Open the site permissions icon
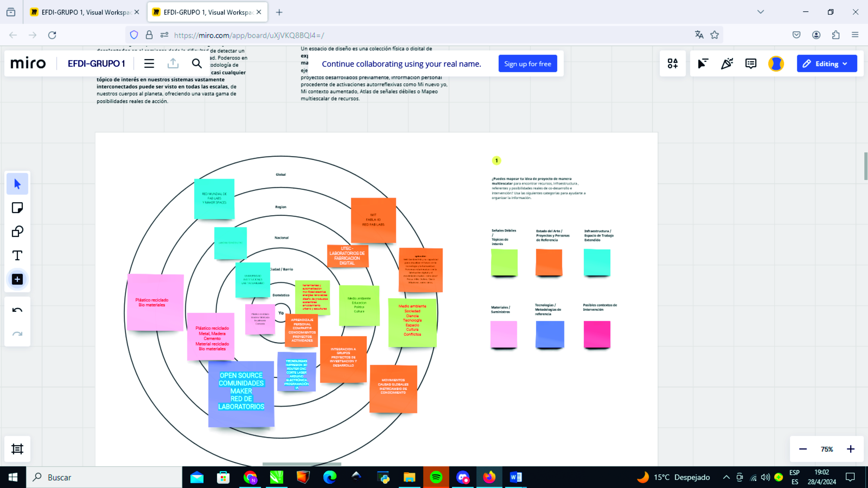Image resolution: width=868 pixels, height=488 pixels. click(x=164, y=35)
